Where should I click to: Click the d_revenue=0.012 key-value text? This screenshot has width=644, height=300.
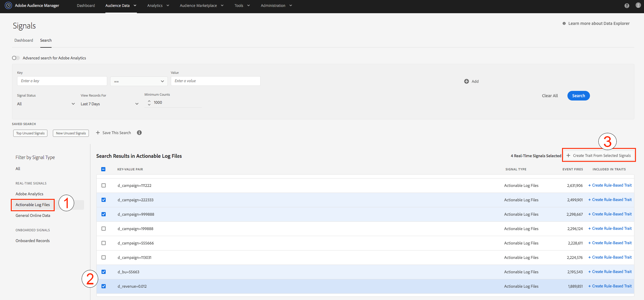coord(132,286)
